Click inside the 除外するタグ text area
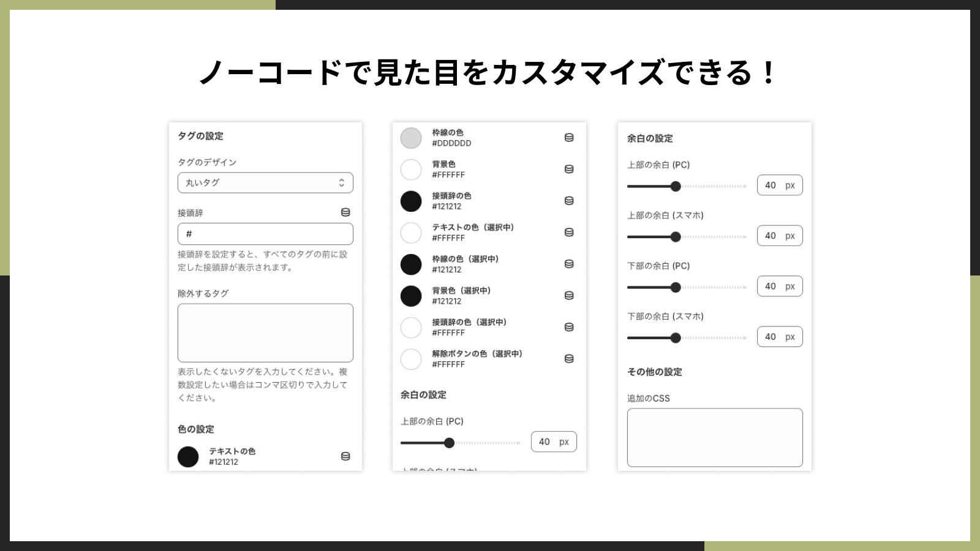Screen dimensions: 980x551 tap(265, 332)
